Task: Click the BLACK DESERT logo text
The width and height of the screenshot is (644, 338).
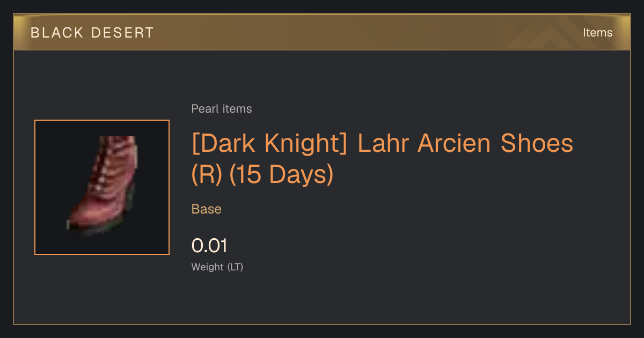Action: [92, 33]
